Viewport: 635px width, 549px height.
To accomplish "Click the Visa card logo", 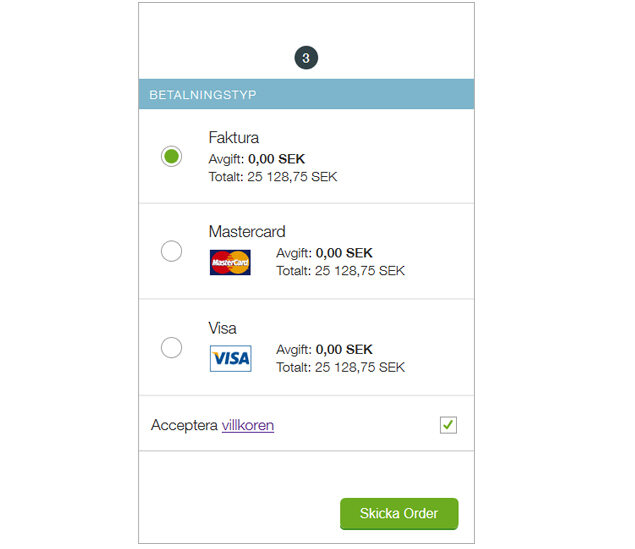I will point(230,358).
